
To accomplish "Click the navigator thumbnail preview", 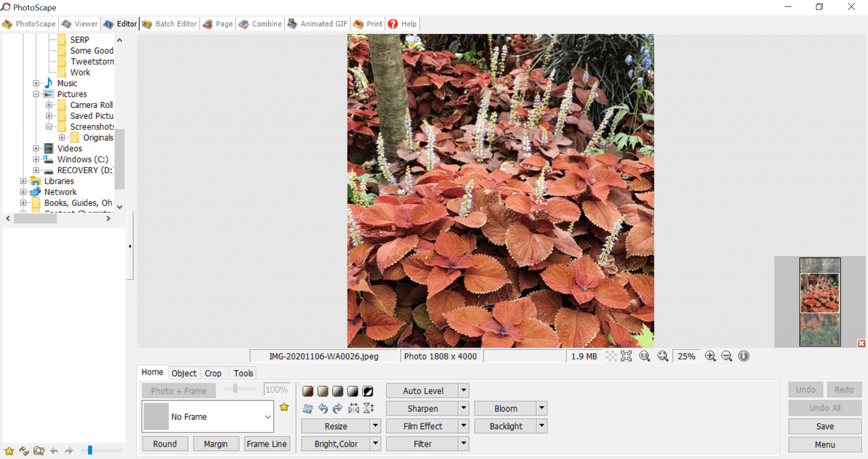I will 820,302.
